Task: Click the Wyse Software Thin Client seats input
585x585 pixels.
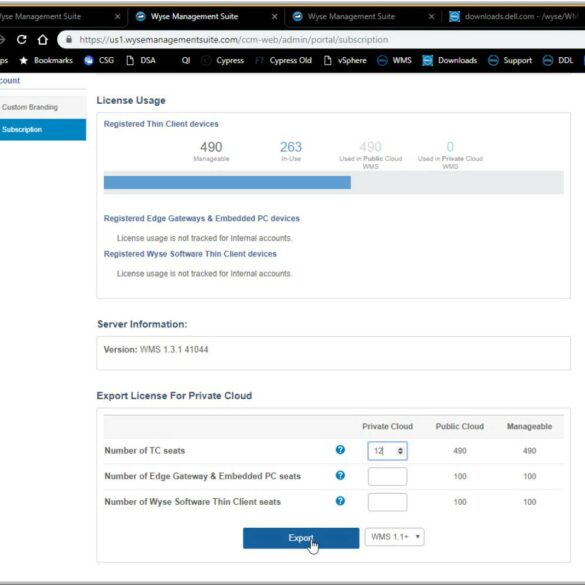Action: tap(387, 502)
